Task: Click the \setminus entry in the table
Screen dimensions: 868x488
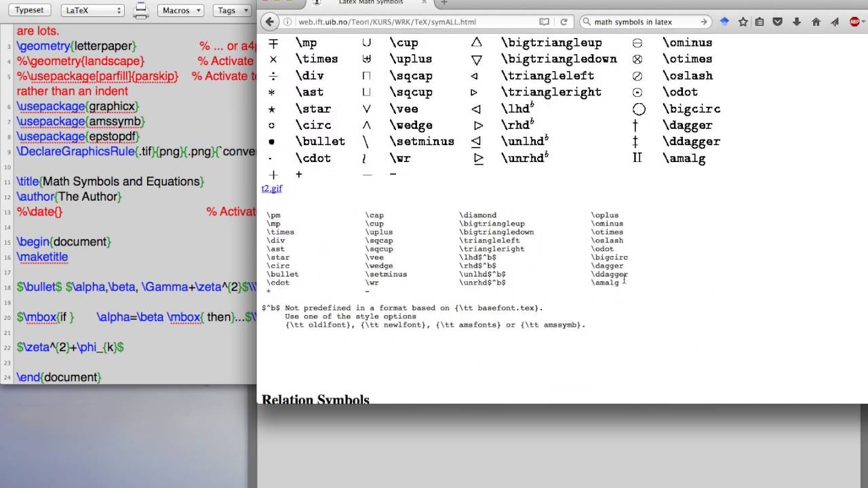Action: click(422, 142)
